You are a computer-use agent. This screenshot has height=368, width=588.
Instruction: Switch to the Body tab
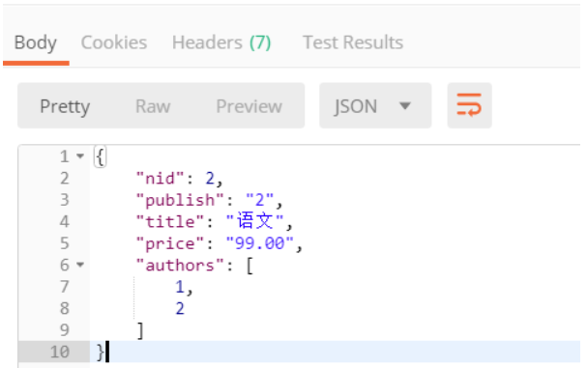36,42
